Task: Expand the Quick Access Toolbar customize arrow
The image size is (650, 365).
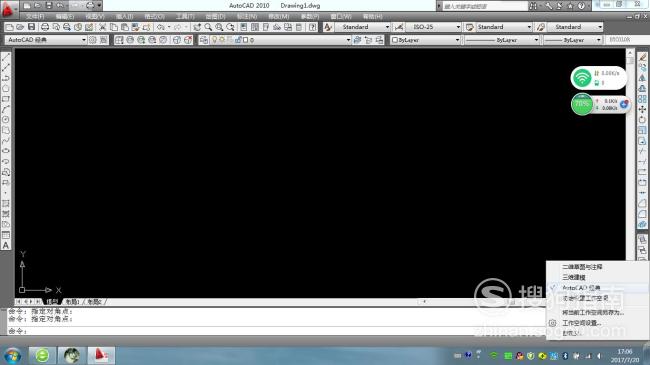Action: [x=99, y=5]
